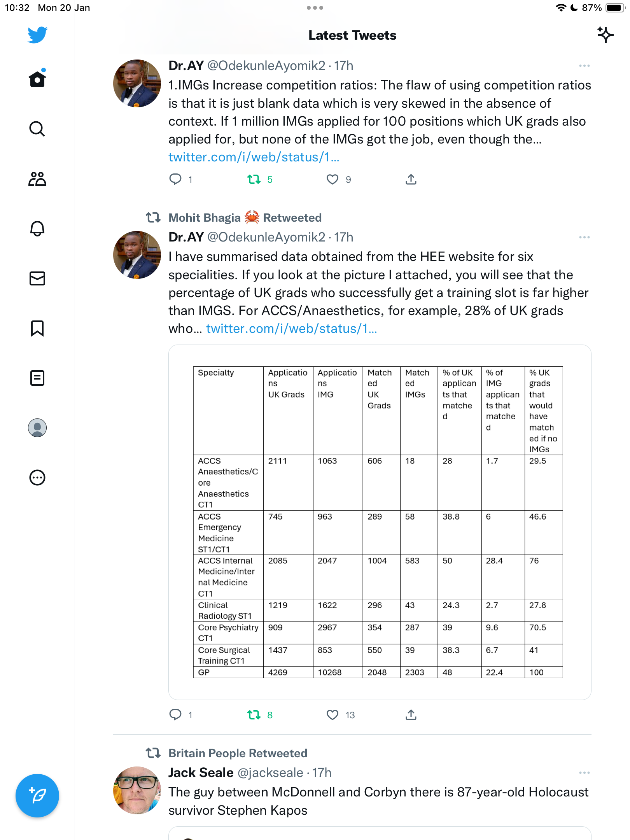The image size is (630, 840).
Task: Open the Lists icon in the sidebar
Action: click(x=37, y=378)
